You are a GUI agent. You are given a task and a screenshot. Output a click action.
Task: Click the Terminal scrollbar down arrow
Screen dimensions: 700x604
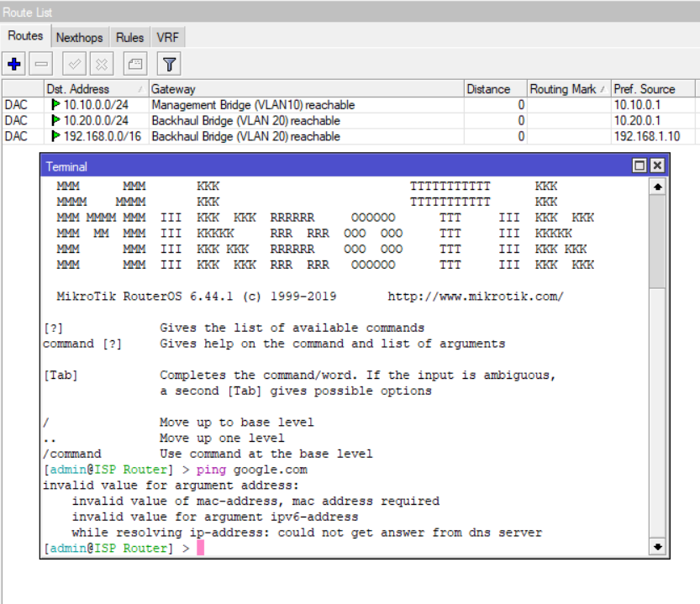click(x=657, y=547)
